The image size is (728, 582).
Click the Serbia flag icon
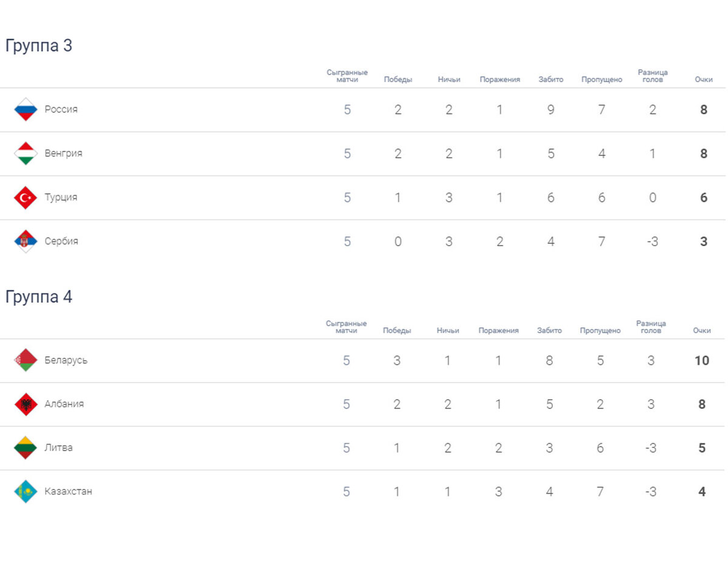pyautogui.click(x=25, y=241)
